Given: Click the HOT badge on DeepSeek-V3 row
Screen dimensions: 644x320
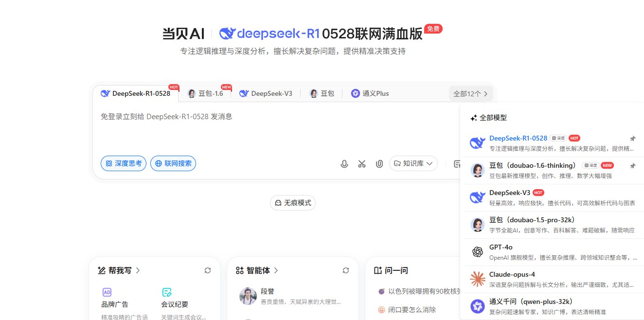Looking at the screenshot, I should (x=538, y=193).
